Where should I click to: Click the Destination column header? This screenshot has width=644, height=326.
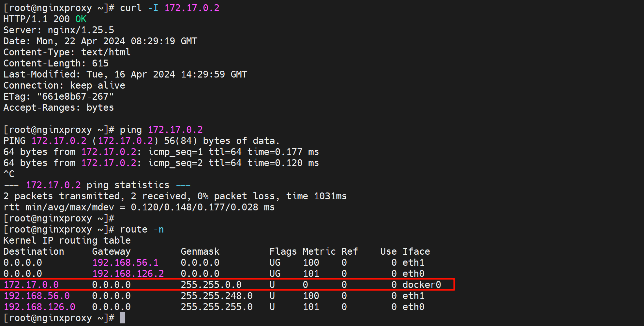click(x=34, y=251)
